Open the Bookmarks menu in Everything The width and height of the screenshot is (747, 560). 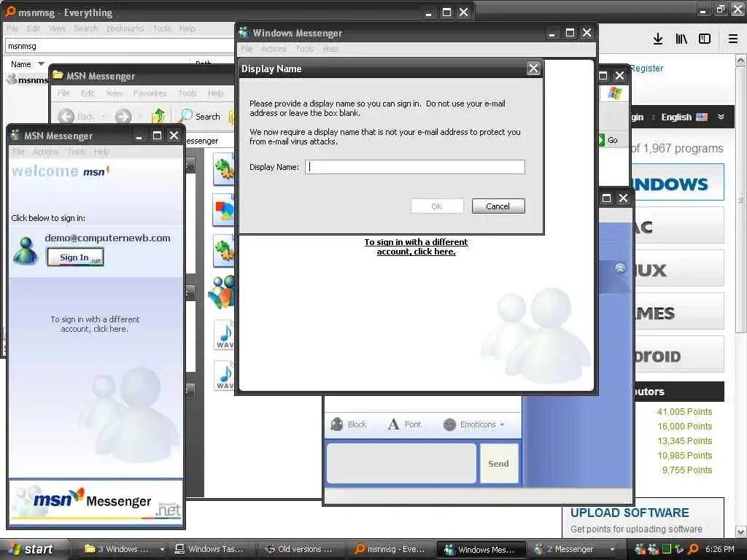pos(125,28)
